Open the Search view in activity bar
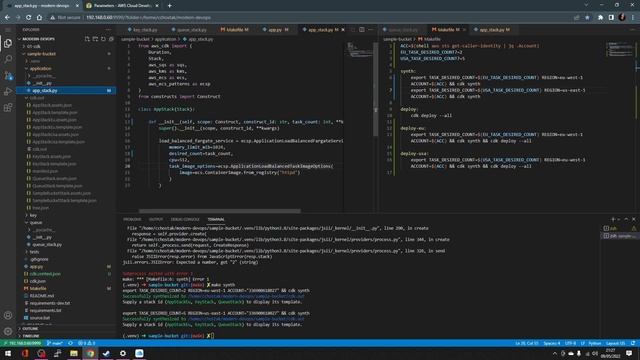This screenshot has height=360, width=640. click(8, 59)
